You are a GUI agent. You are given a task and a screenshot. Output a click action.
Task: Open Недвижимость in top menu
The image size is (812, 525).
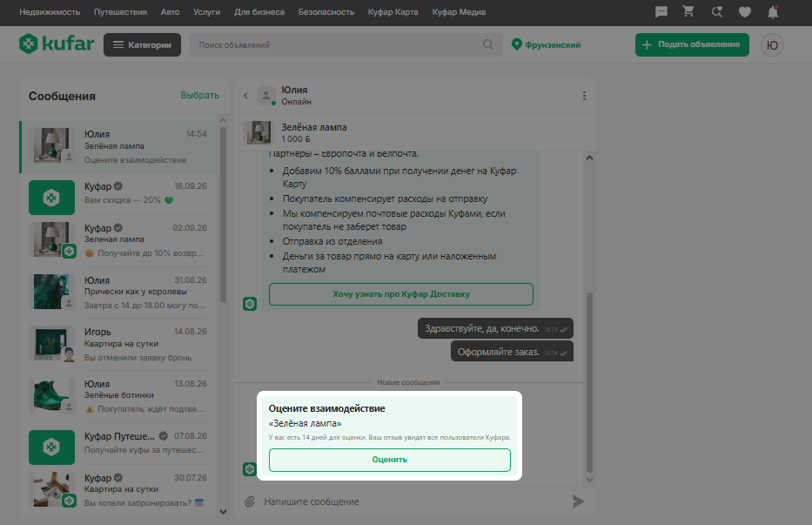click(x=50, y=12)
